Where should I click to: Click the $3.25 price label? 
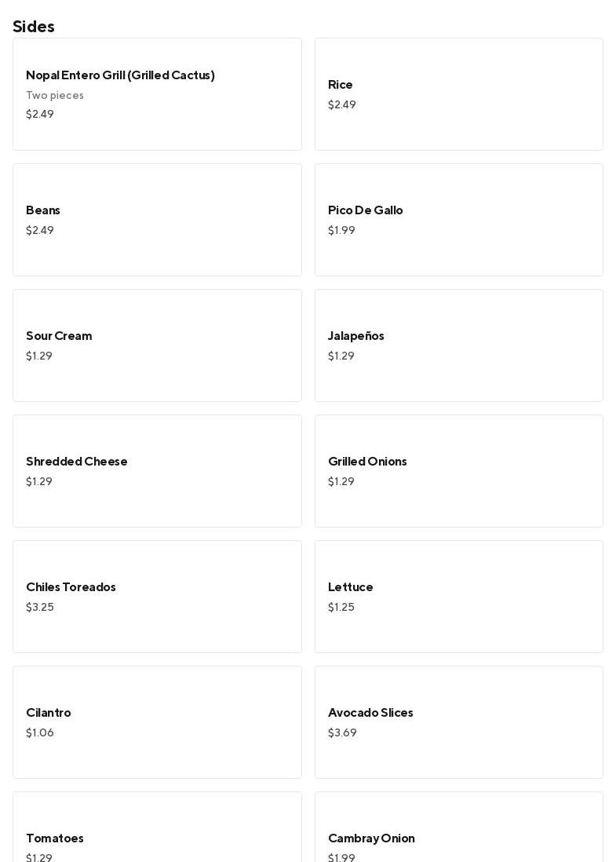pos(40,608)
